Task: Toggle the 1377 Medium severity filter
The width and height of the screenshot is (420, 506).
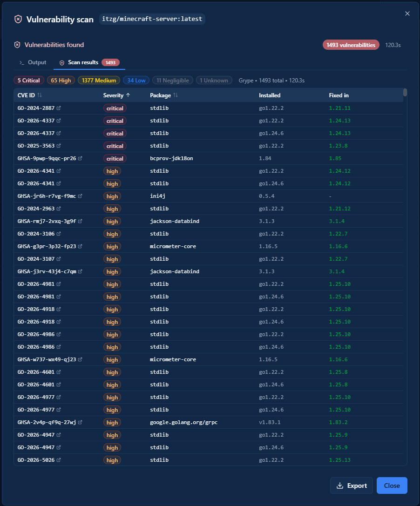Action: click(99, 81)
